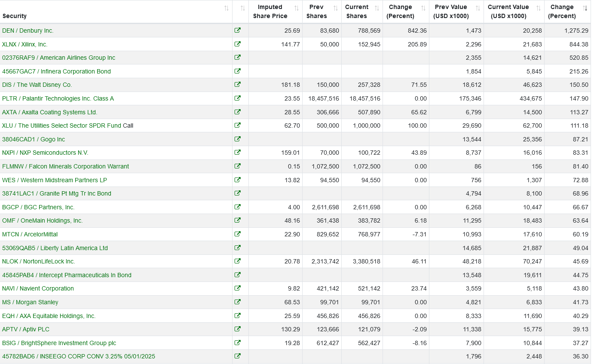This screenshot has width=594, height=364.
Task: Open BSIG / BrightSphere Investment Group plc link
Action: pos(59,343)
